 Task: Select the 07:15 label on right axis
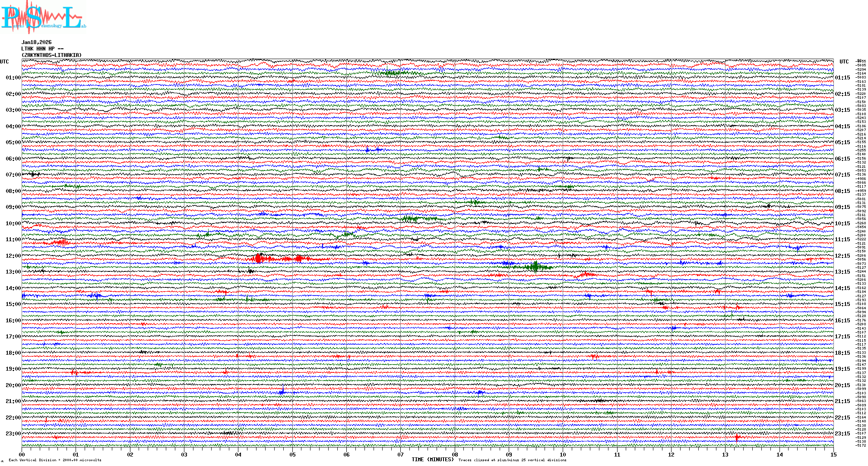[x=842, y=175]
